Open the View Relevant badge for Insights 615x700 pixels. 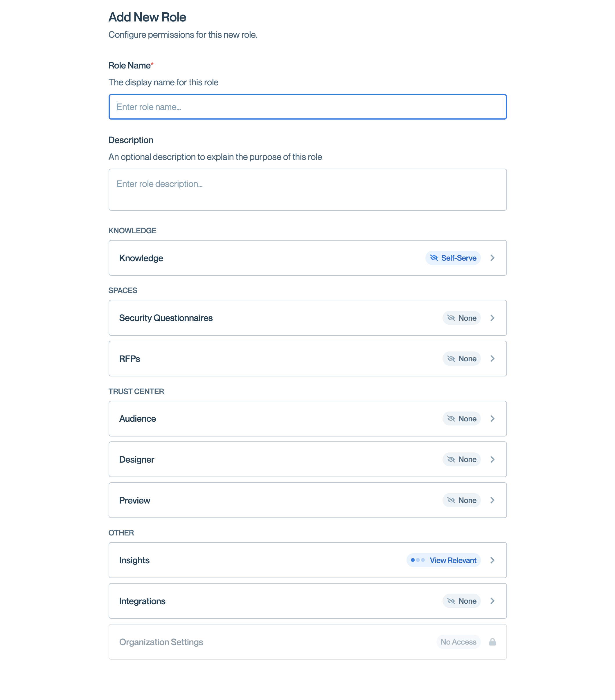(x=443, y=560)
